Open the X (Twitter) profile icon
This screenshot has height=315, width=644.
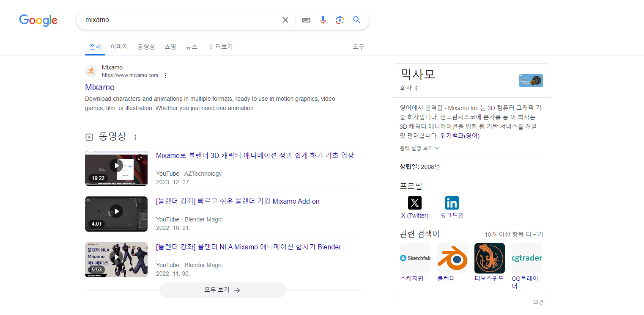point(415,203)
